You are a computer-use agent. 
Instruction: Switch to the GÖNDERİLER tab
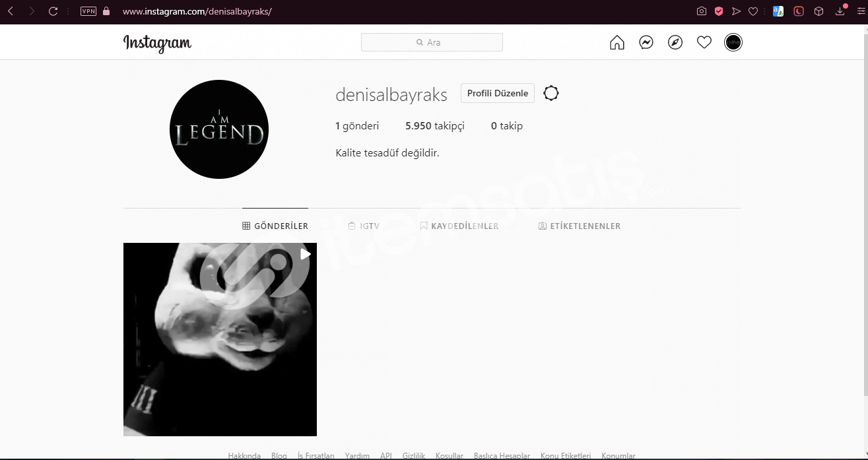point(275,226)
